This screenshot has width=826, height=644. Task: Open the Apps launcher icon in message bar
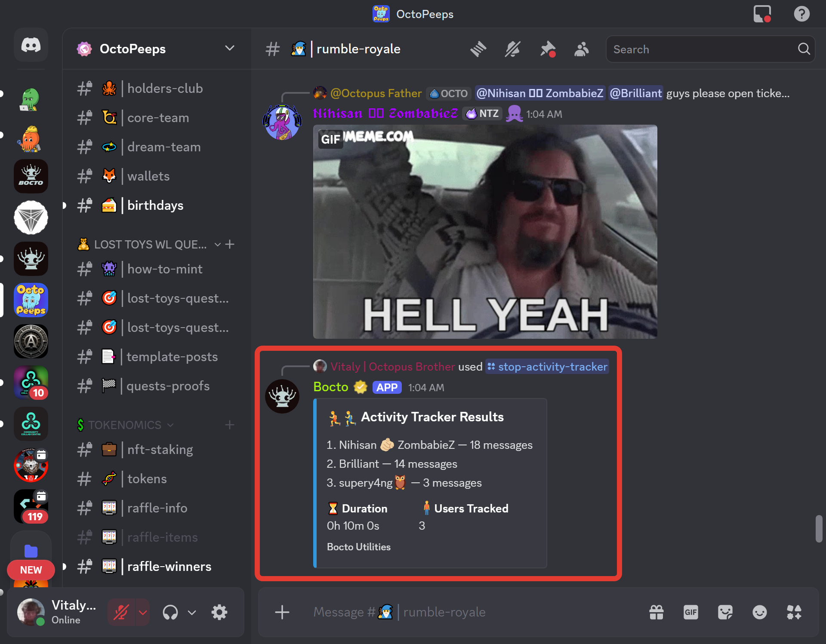[x=794, y=612]
